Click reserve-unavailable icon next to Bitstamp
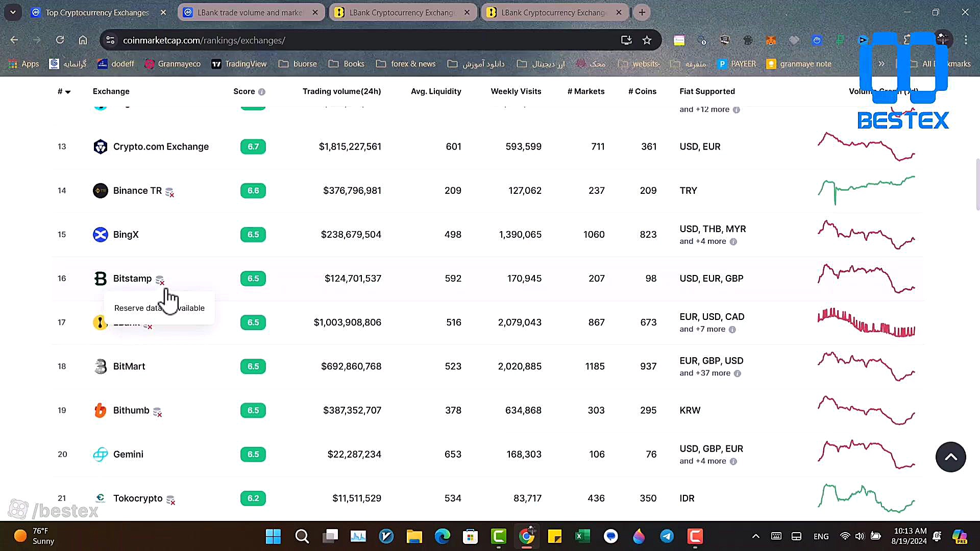Screen dimensions: 980x551 (160, 280)
